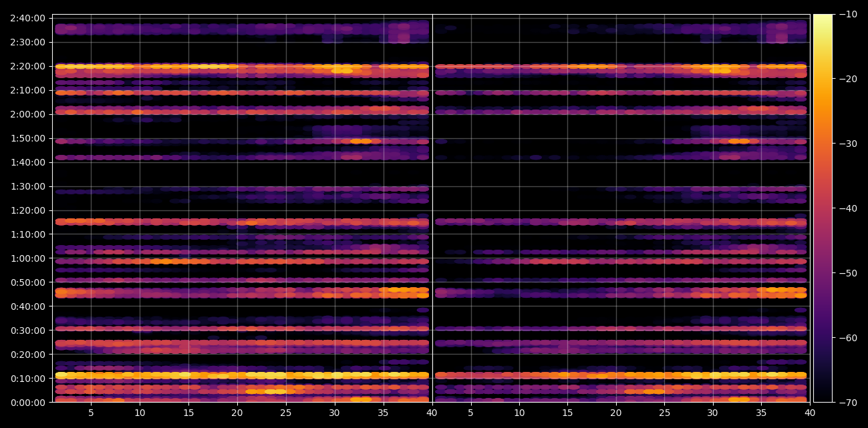868x428 pixels.
Task: Click x-axis label 30 of left subplot
Action: pyautogui.click(x=335, y=413)
